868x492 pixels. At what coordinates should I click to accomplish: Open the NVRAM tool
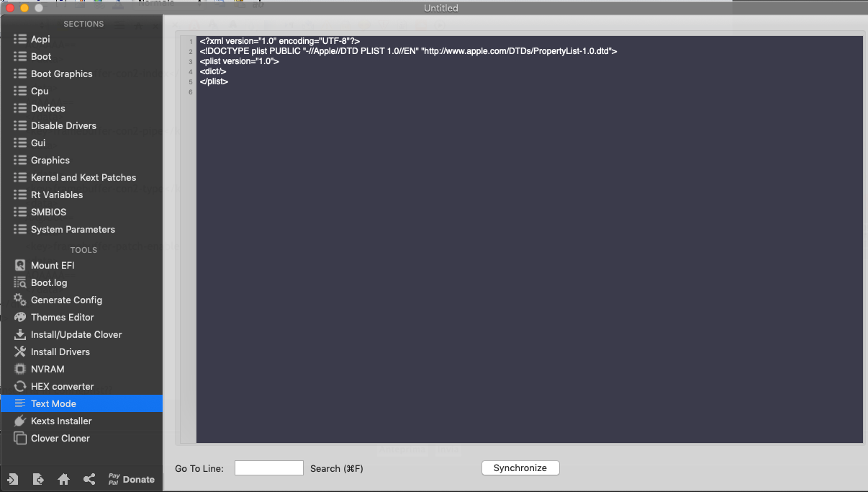pyautogui.click(x=81, y=369)
